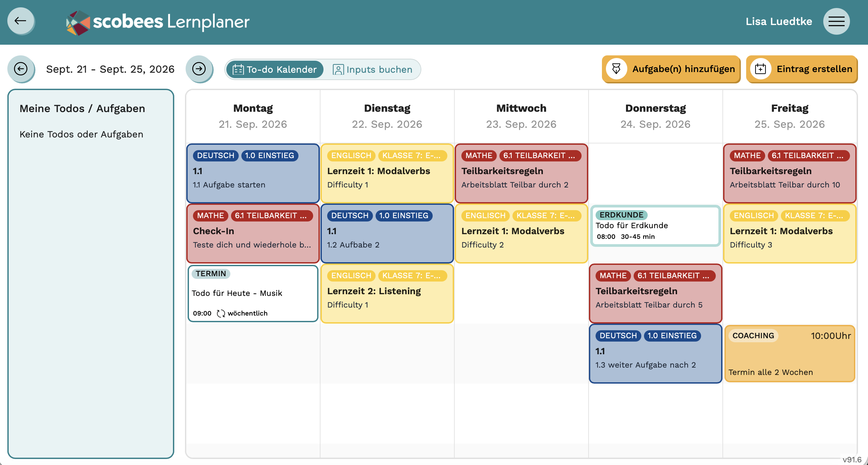
Task: Open Wednesday's Arbeitsblatt Teilbar durch 2 card
Action: tap(521, 173)
